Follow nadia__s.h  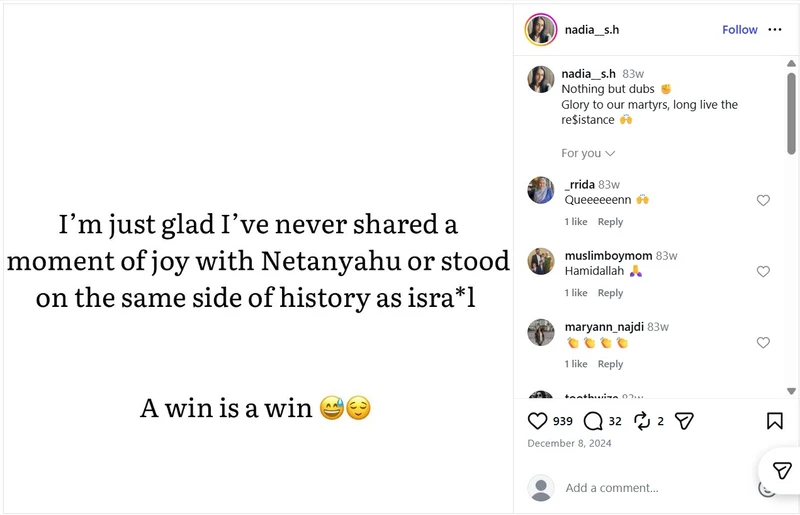click(739, 30)
